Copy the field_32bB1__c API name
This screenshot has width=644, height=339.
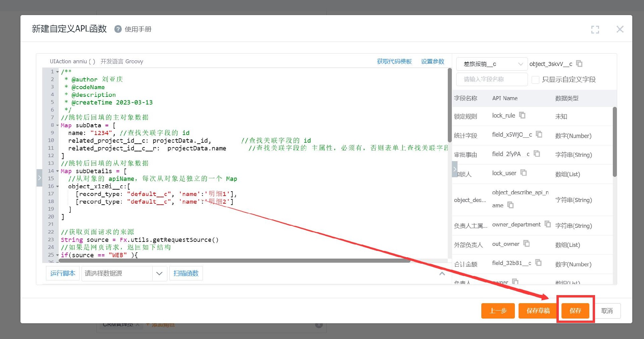pos(538,263)
